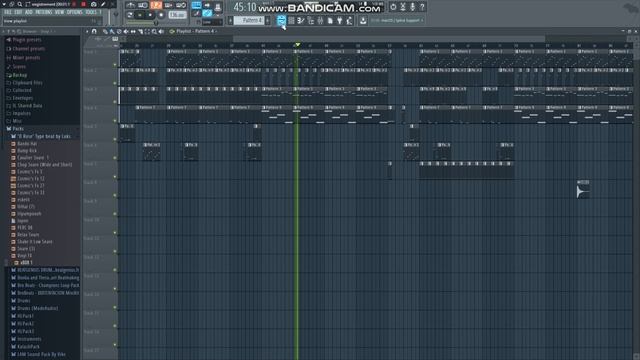This screenshot has width=640, height=360.
Task: Mute Track 2 using its green light
Action: [x=115, y=83]
